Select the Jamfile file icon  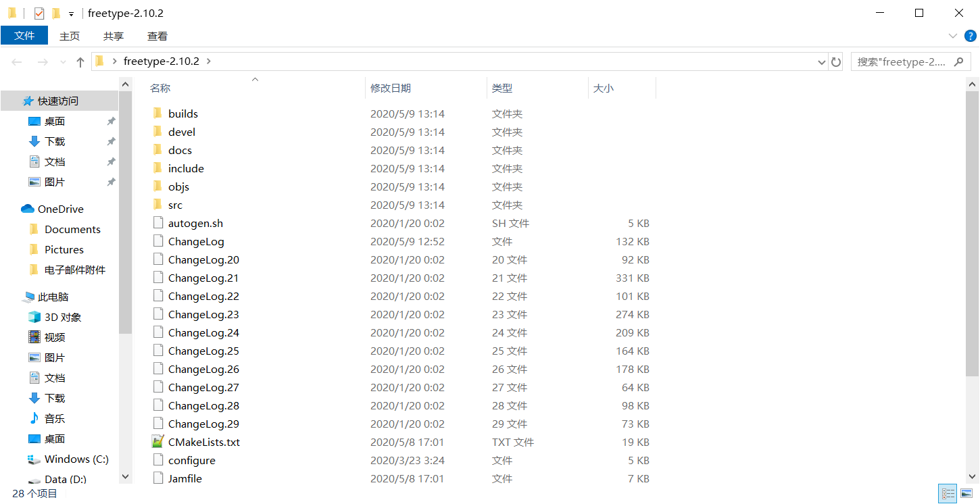pos(157,478)
